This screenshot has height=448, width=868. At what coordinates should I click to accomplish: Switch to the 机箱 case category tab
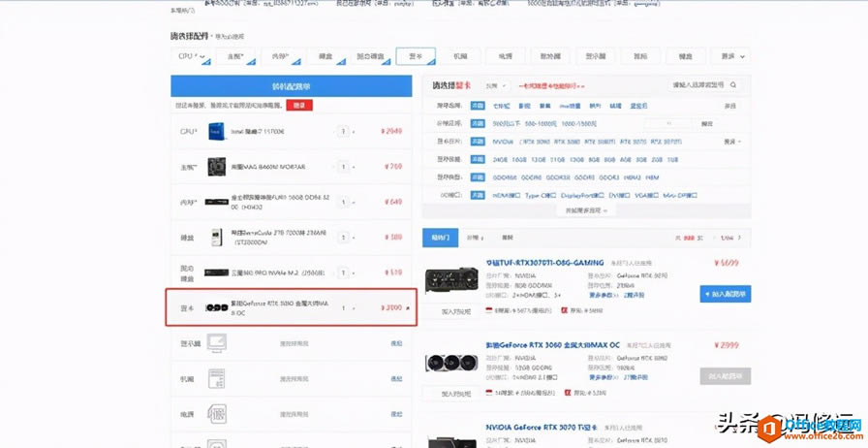[460, 56]
